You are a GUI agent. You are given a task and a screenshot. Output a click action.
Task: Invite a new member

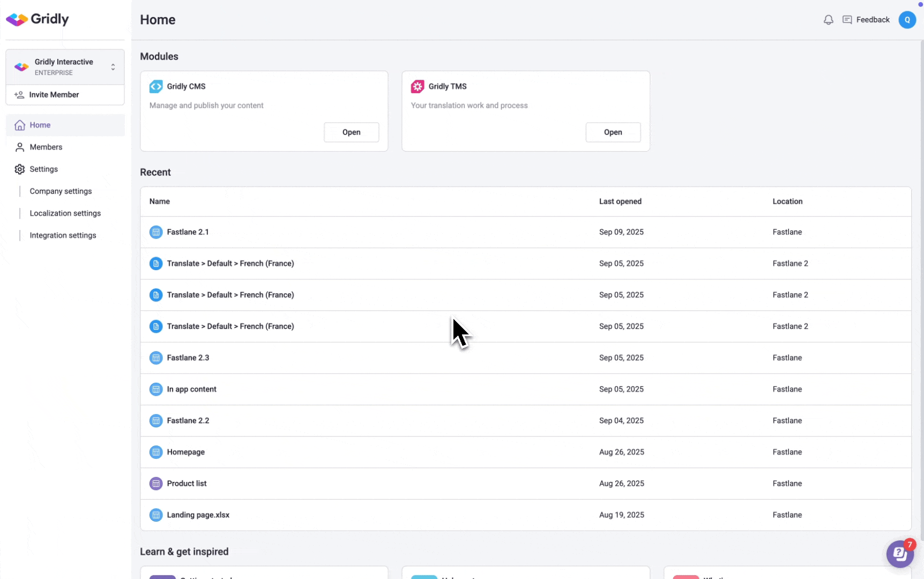tap(65, 95)
